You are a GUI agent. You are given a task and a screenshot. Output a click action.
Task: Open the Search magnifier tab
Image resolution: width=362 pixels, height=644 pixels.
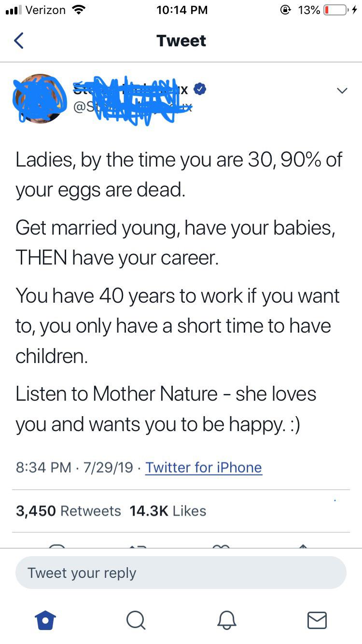pos(136,620)
